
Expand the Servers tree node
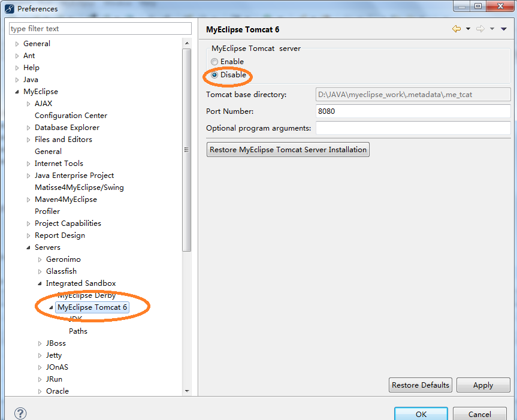click(x=28, y=247)
